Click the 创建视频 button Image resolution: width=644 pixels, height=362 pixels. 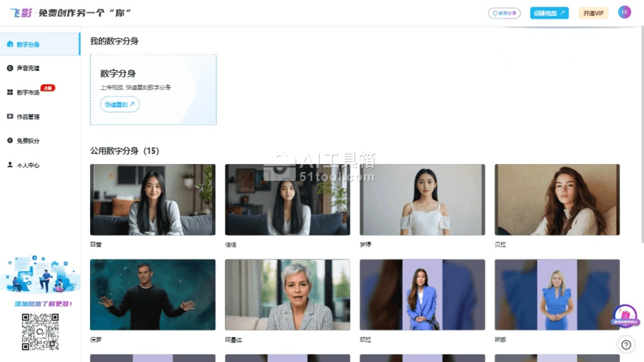549,13
